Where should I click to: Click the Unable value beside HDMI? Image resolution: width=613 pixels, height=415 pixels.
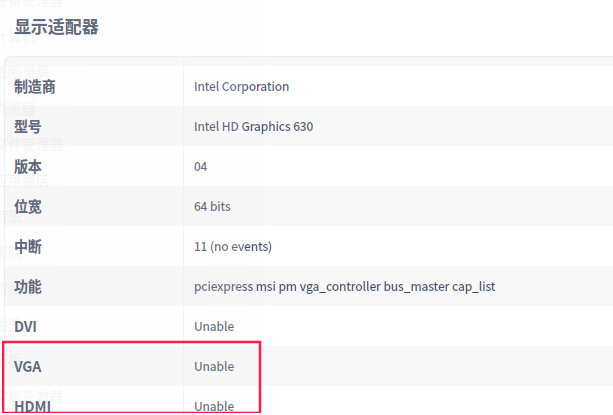tap(214, 406)
